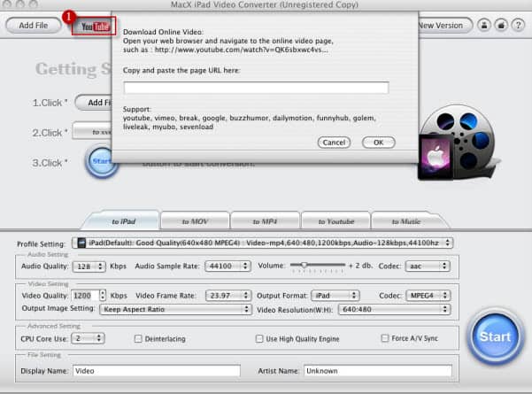Open the audio Codec aac dropdown

tap(428, 266)
